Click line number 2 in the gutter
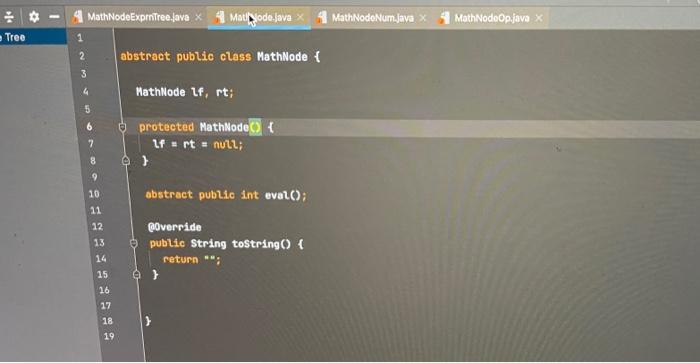Viewport: 700px width, 363px height. (x=82, y=56)
